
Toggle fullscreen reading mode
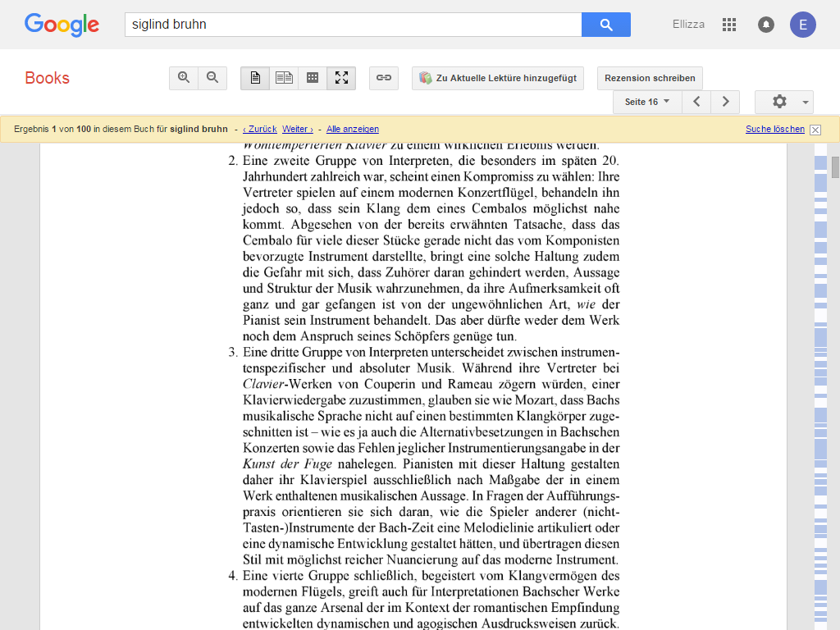[342, 78]
